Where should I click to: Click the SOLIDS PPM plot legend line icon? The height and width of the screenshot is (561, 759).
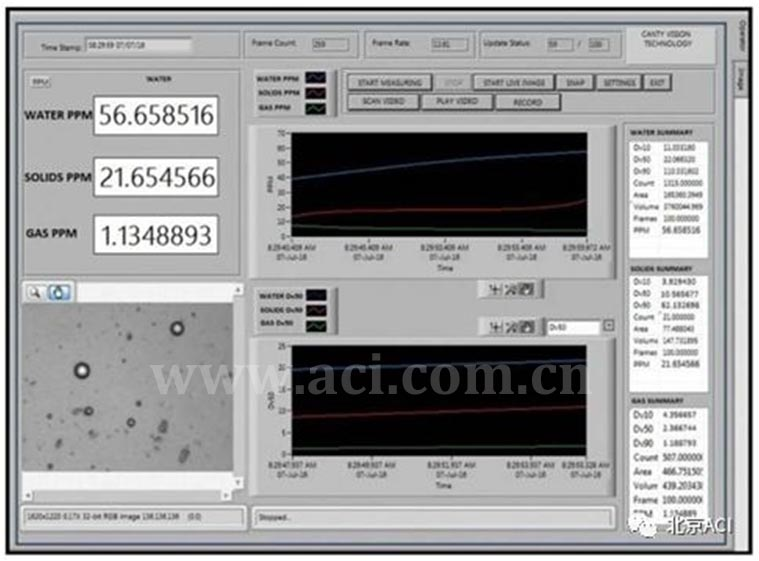[315, 92]
